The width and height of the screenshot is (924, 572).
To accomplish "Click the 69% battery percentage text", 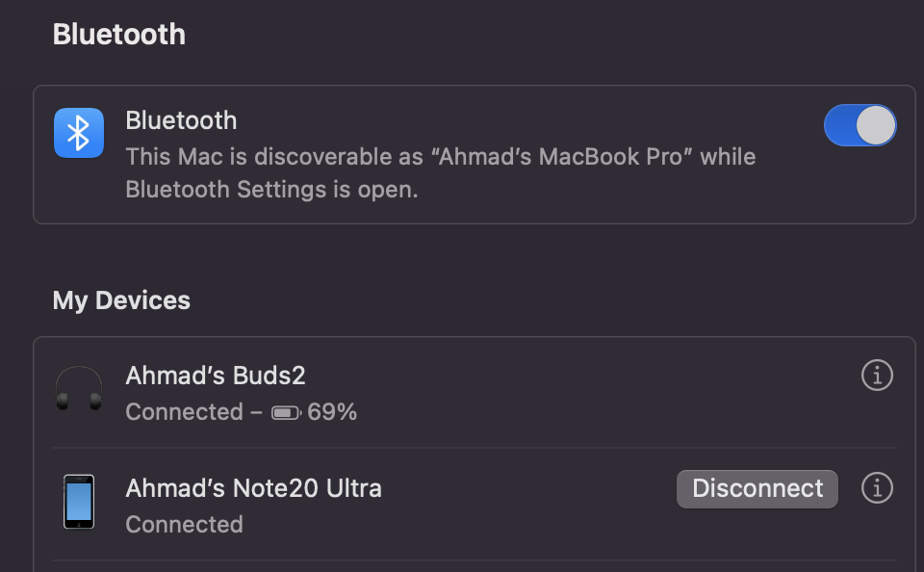I will click(x=333, y=413).
